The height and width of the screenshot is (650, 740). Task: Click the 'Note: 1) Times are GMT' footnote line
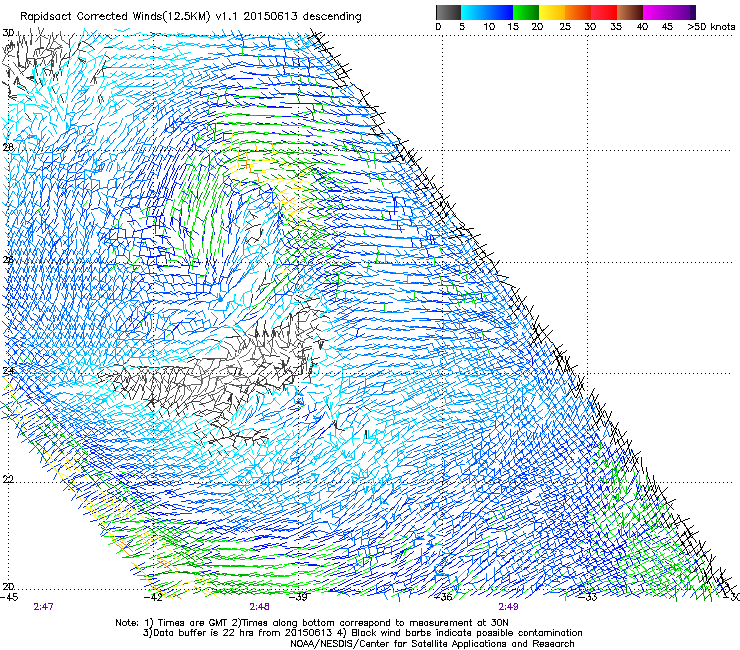[x=311, y=623]
